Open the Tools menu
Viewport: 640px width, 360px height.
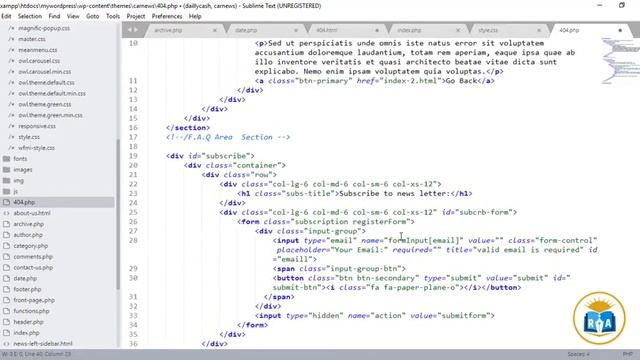tap(113, 16)
